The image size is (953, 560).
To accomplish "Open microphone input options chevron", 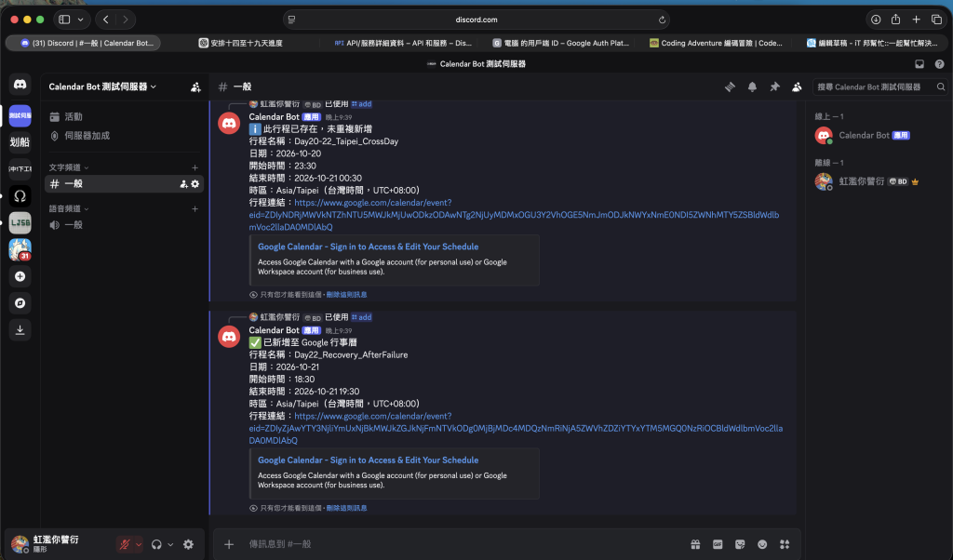I will click(139, 544).
